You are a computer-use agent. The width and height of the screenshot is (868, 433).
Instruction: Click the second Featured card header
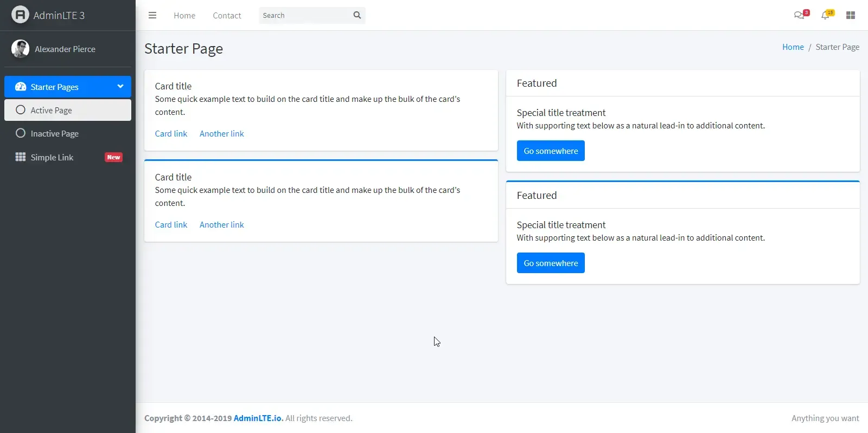tap(682, 195)
